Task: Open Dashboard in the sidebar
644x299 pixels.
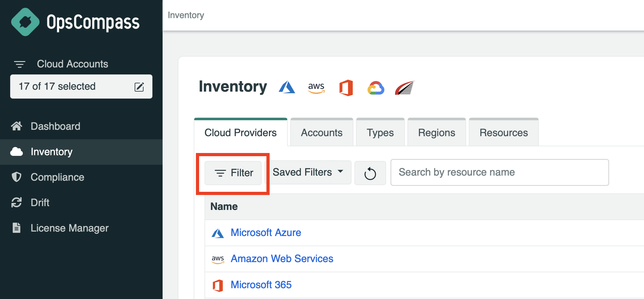Action: tap(81, 126)
